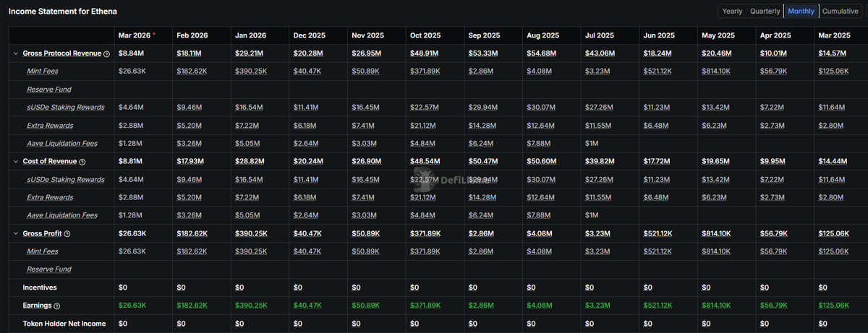Select Gross Protocol Revenue value $53.33M
868x333 pixels.
(x=482, y=53)
